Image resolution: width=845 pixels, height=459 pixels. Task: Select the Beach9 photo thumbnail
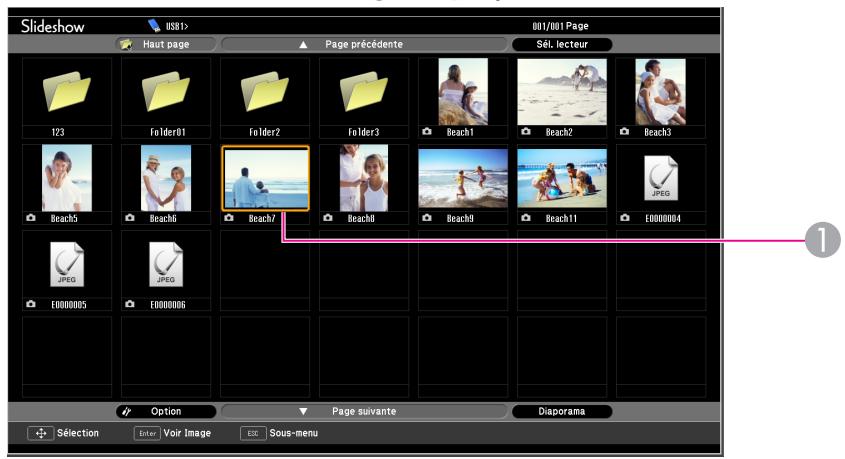point(463,178)
